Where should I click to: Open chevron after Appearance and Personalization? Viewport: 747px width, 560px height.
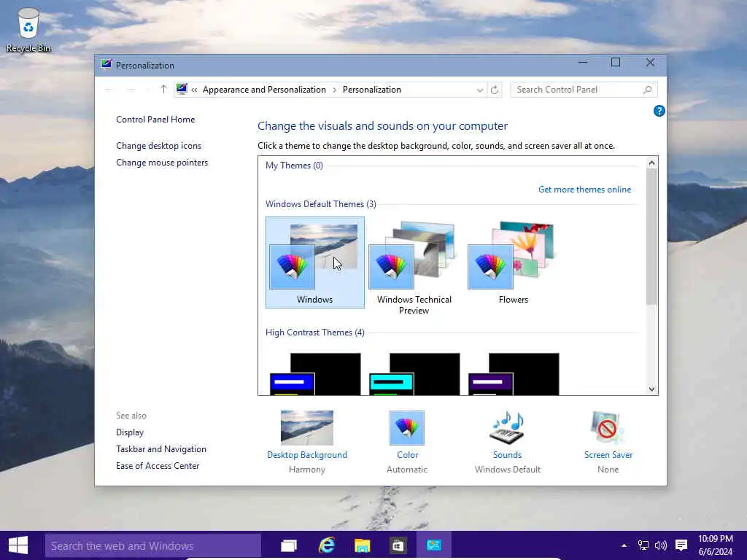tap(334, 90)
